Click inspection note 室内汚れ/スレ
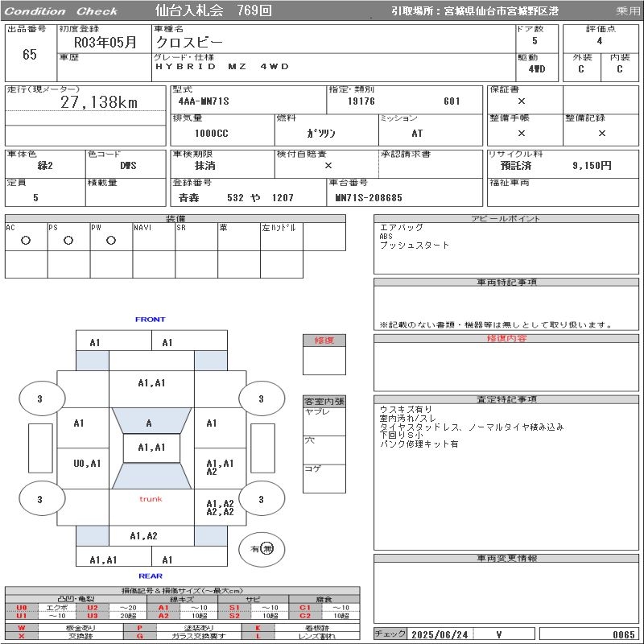 (408, 419)
